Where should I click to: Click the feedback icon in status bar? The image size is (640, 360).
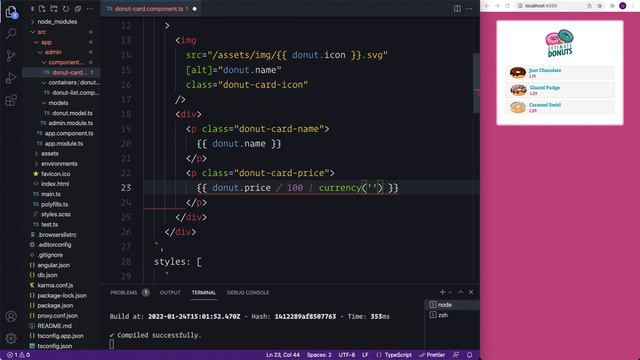pos(456,355)
